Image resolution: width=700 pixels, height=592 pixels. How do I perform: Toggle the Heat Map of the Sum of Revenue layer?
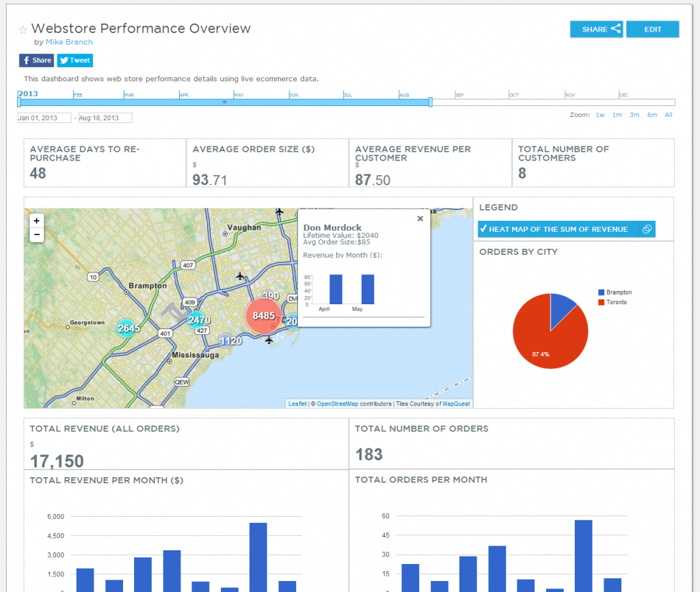pos(558,229)
